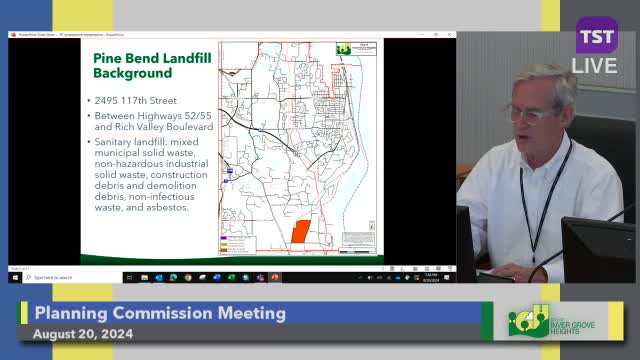Click the map legend box

pos(238,244)
